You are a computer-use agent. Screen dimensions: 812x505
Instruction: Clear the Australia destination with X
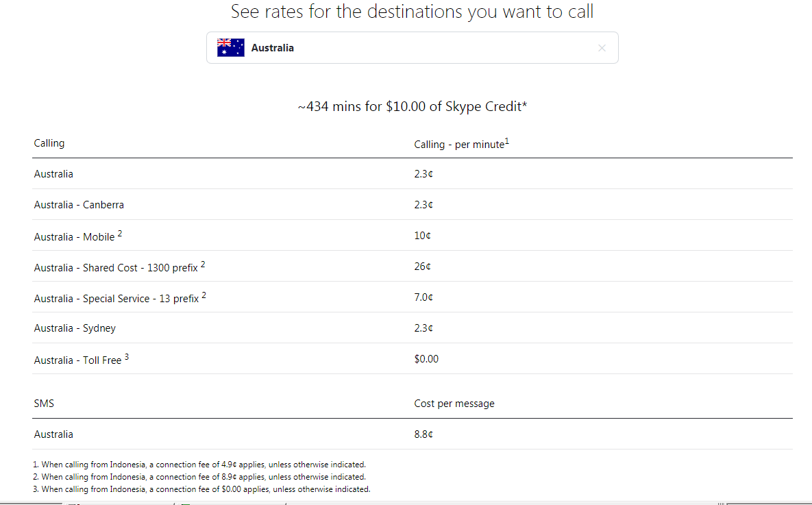[602, 48]
